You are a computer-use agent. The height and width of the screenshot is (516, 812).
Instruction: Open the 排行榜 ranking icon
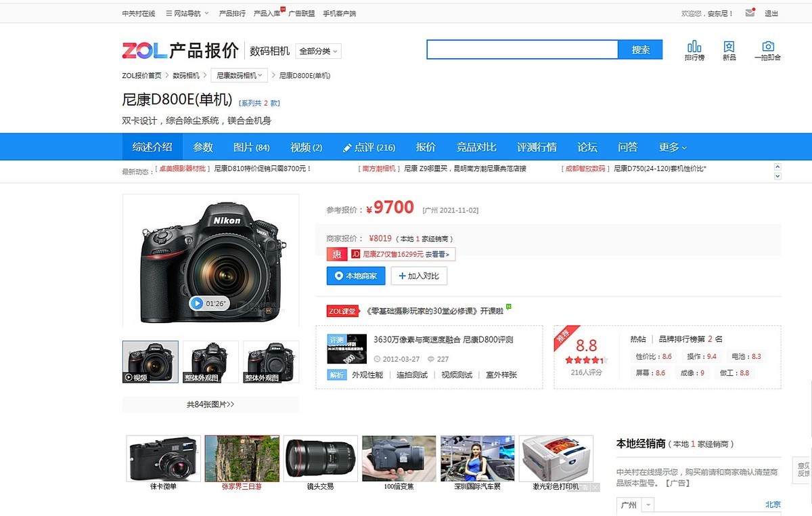pos(694,51)
